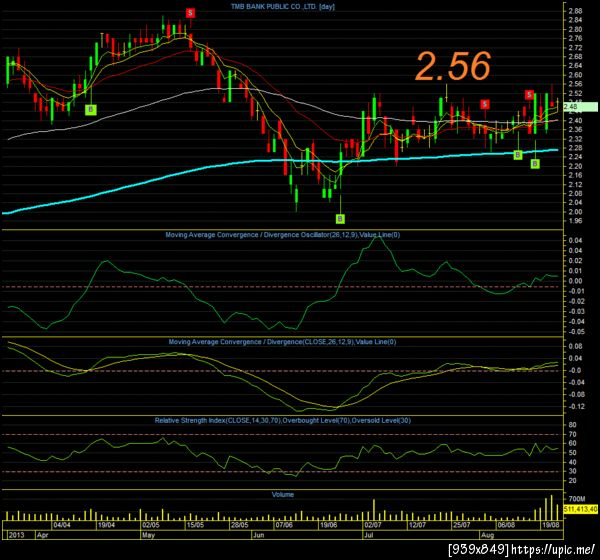
Task: Click the sell signal marker in mid-August
Action: pyautogui.click(x=529, y=94)
